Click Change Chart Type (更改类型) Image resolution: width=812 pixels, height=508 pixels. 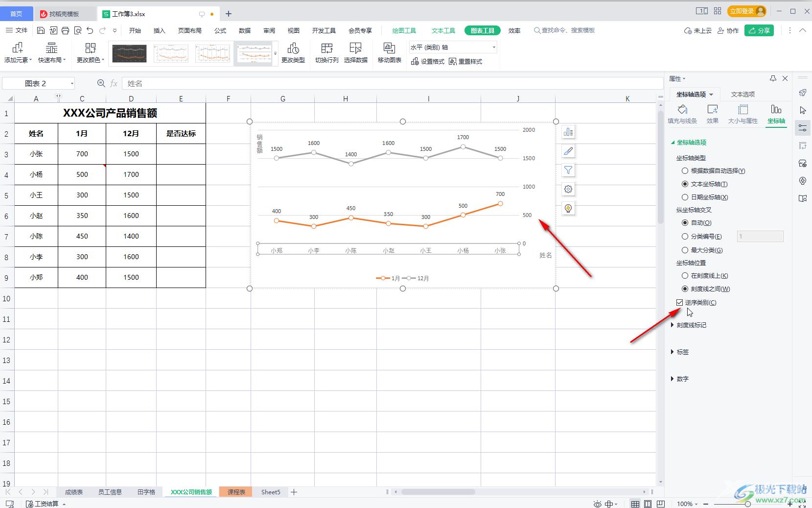coord(293,53)
